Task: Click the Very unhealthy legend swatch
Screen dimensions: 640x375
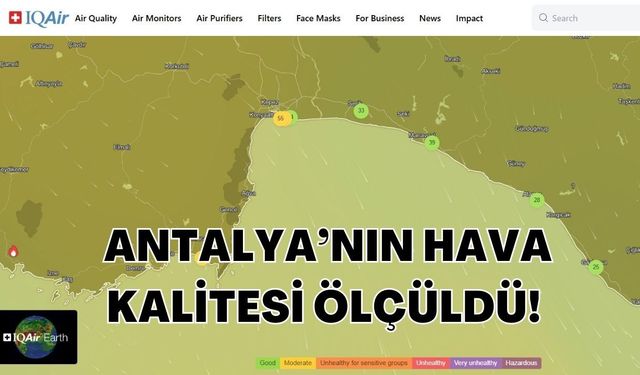Action: click(475, 363)
